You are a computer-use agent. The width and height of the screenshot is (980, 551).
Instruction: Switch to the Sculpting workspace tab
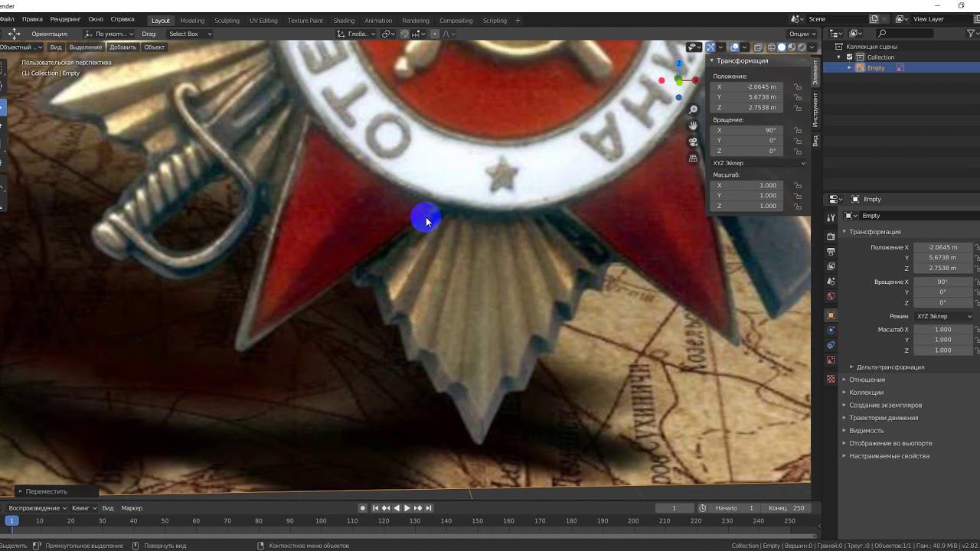(x=227, y=21)
